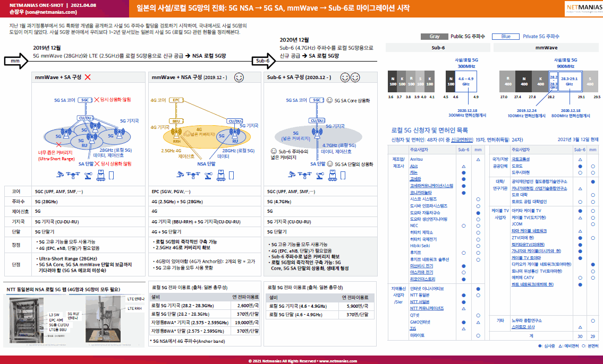Screen dimensions: 603x364
Task: Click the Blue legend swatch for Private 5G
Action: (506, 37)
